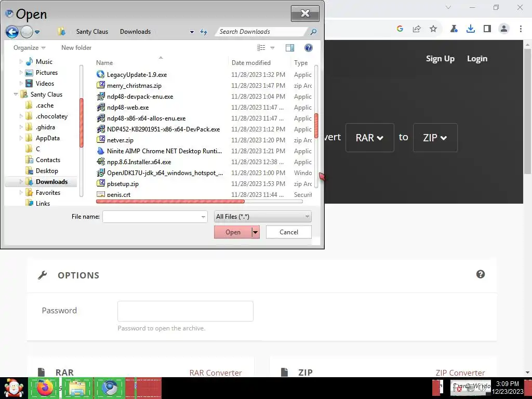This screenshot has height=399, width=532.
Task: Click Sign Up on the web page
Action: pyautogui.click(x=440, y=59)
